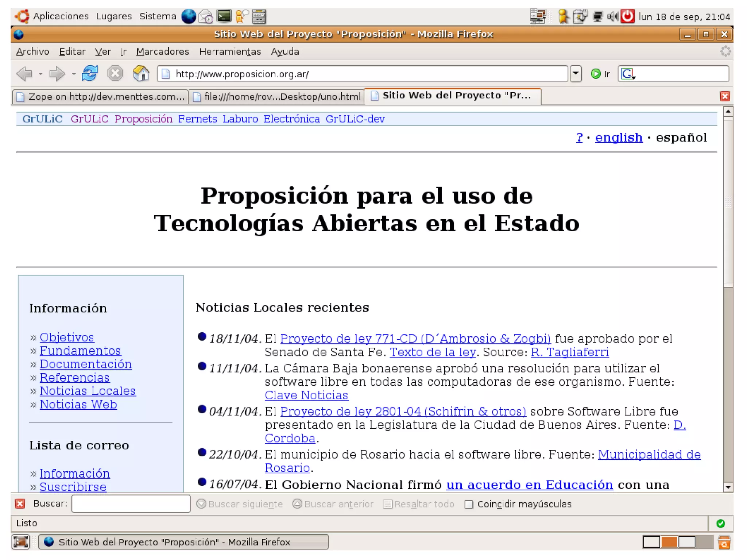Image resolution: width=747 pixels, height=560 pixels.
Task: Launch the terminal panel icon
Action: tap(224, 16)
